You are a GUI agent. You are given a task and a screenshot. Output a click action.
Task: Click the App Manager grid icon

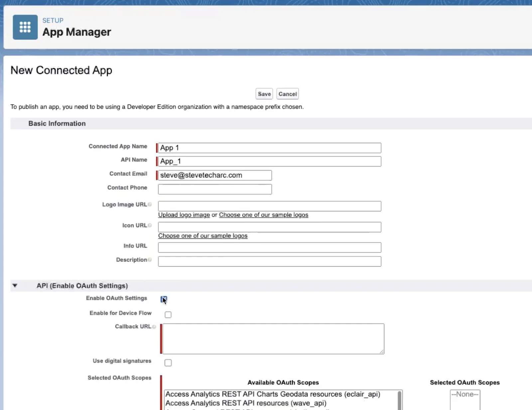(25, 27)
